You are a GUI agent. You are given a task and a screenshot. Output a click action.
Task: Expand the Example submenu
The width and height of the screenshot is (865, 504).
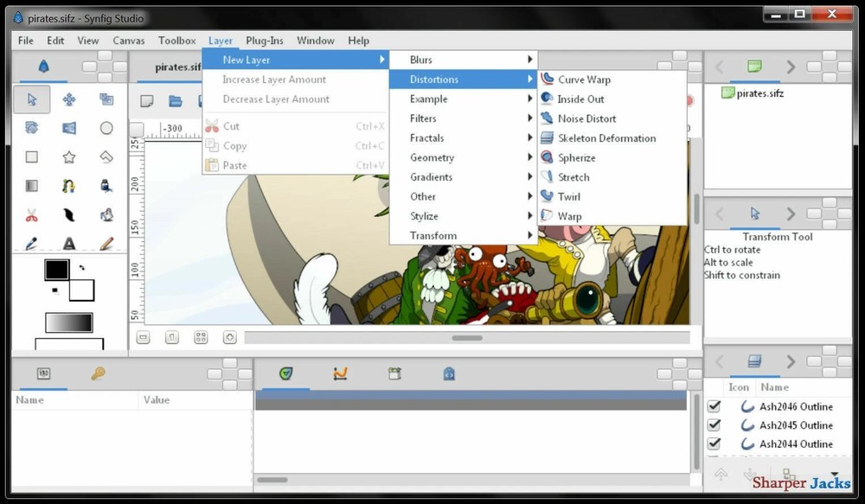464,99
